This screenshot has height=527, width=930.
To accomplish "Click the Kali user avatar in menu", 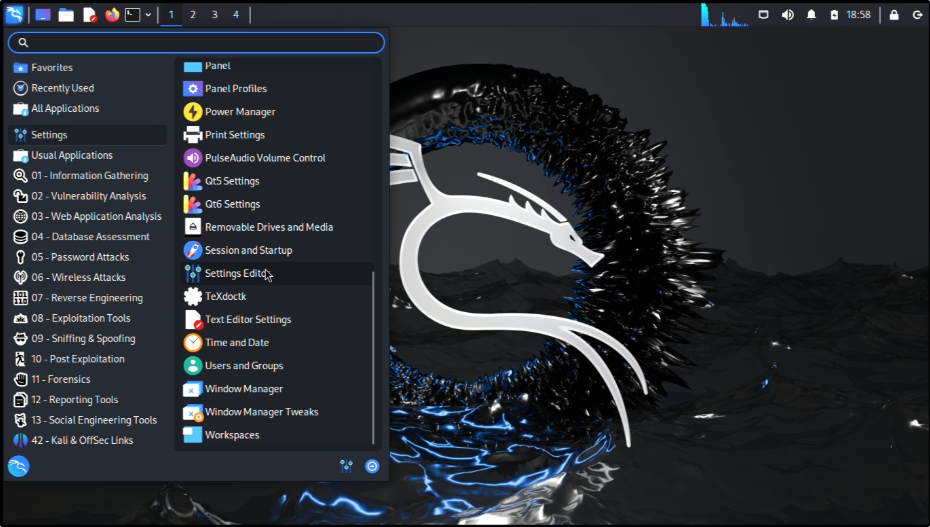I will pos(18,467).
